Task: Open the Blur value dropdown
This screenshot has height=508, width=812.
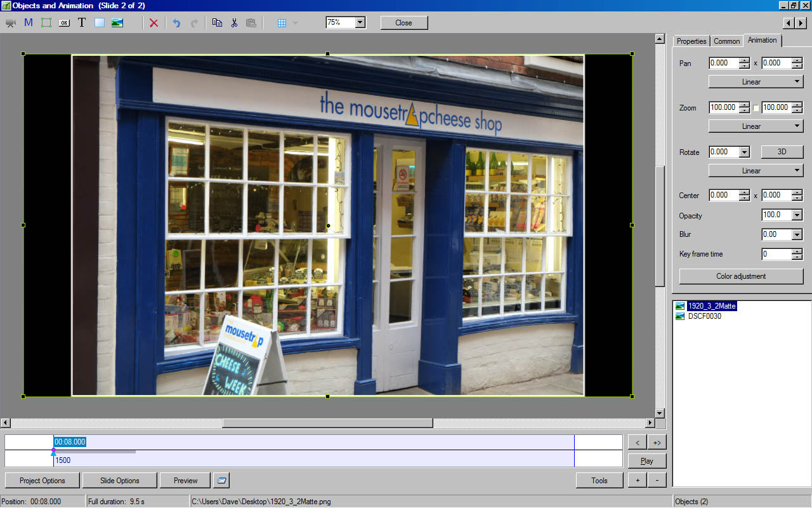Action: pyautogui.click(x=797, y=234)
